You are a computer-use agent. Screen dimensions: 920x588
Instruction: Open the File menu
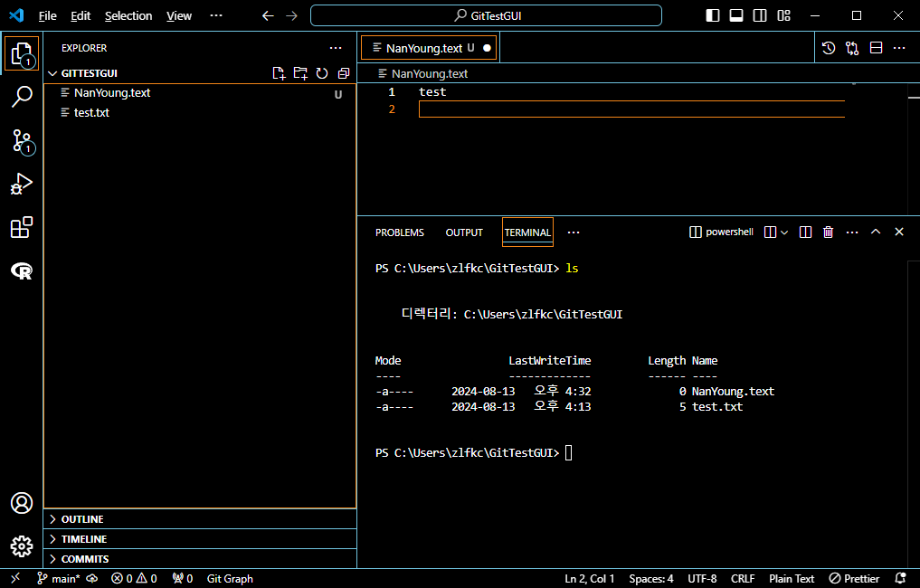click(48, 16)
